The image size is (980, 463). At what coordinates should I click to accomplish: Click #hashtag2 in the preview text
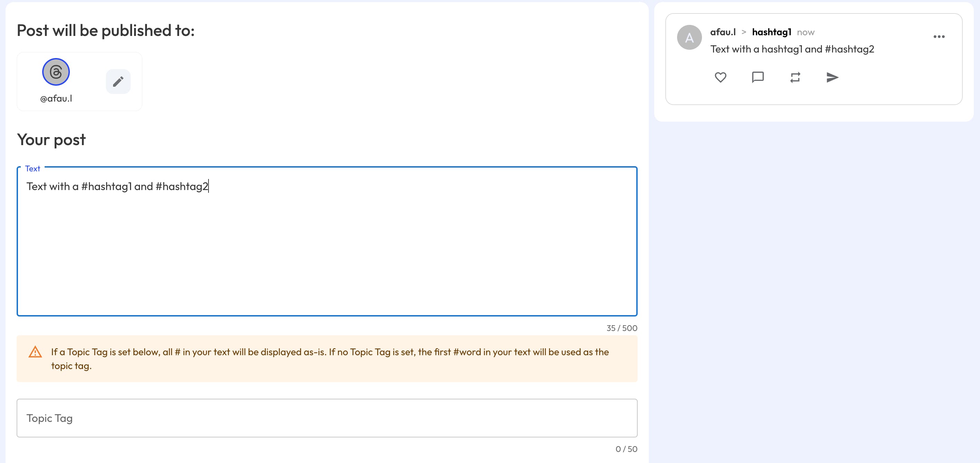click(x=849, y=49)
